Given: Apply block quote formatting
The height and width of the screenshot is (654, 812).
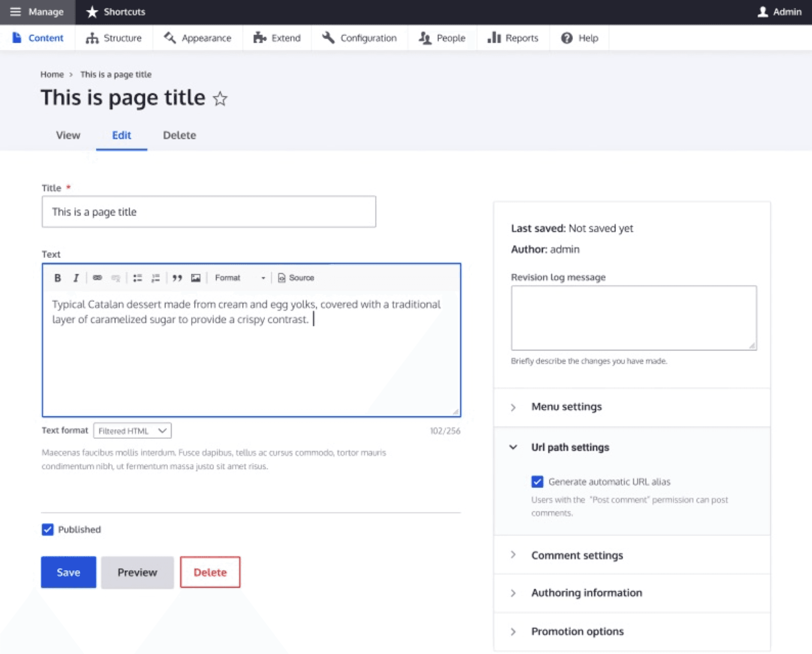Looking at the screenshot, I should 177,278.
